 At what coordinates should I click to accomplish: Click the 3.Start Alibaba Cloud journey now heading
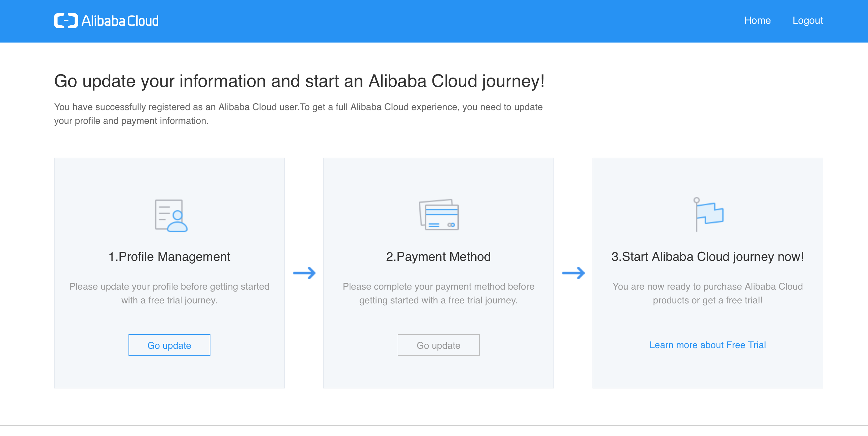(x=707, y=256)
